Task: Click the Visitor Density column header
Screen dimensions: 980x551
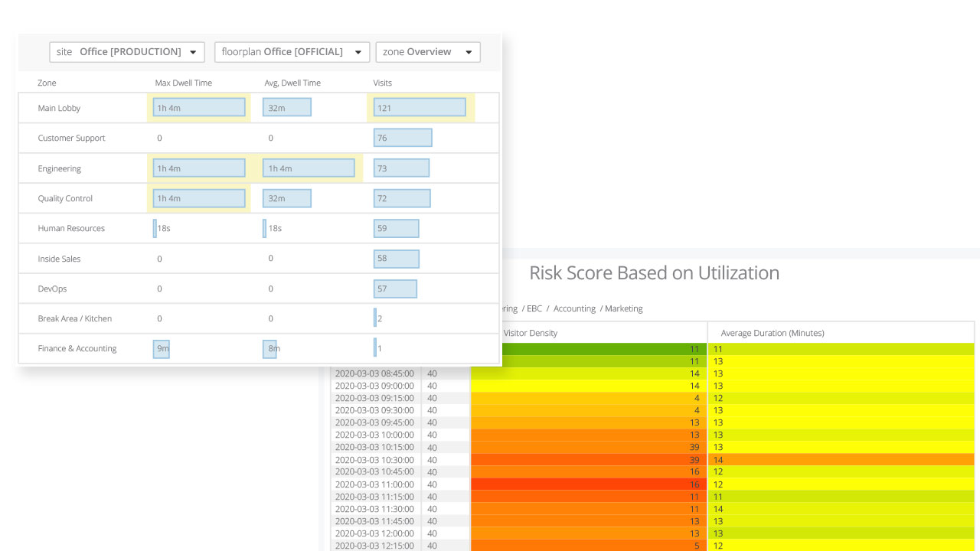Action: (530, 333)
